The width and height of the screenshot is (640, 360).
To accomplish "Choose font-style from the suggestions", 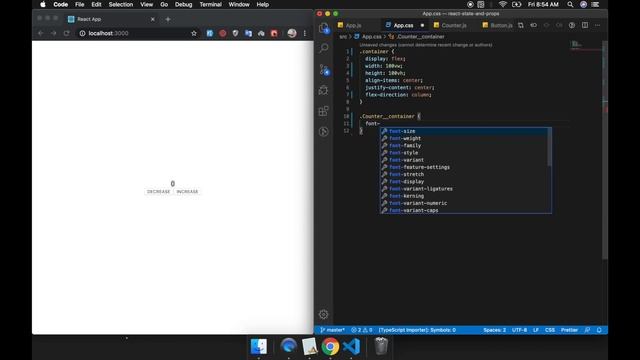I will coord(464,153).
